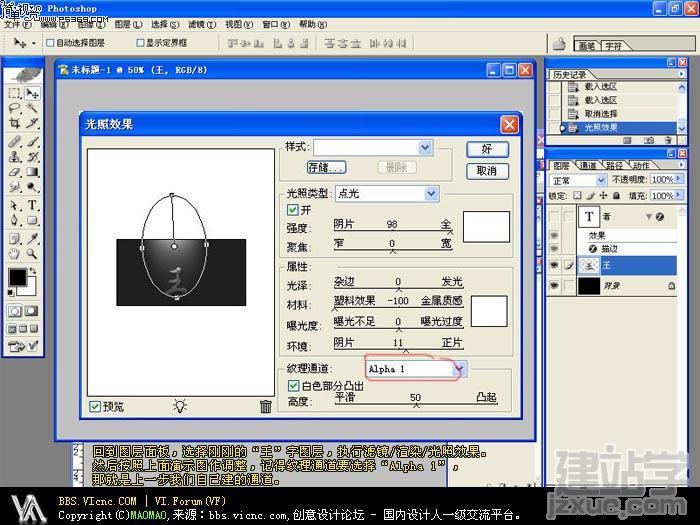This screenshot has width=700, height=525.
Task: Select the Zoom magnifier tool
Action: click(x=32, y=254)
